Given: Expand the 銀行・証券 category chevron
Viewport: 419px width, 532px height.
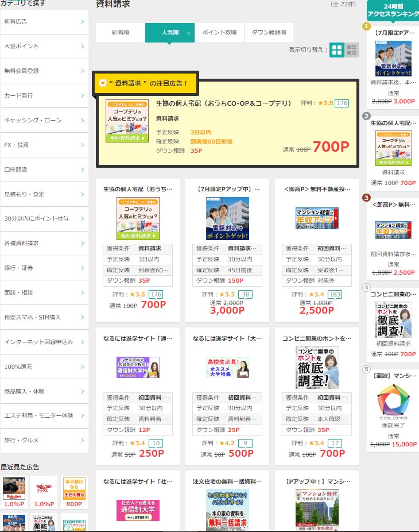Looking at the screenshot, I should point(83,268).
